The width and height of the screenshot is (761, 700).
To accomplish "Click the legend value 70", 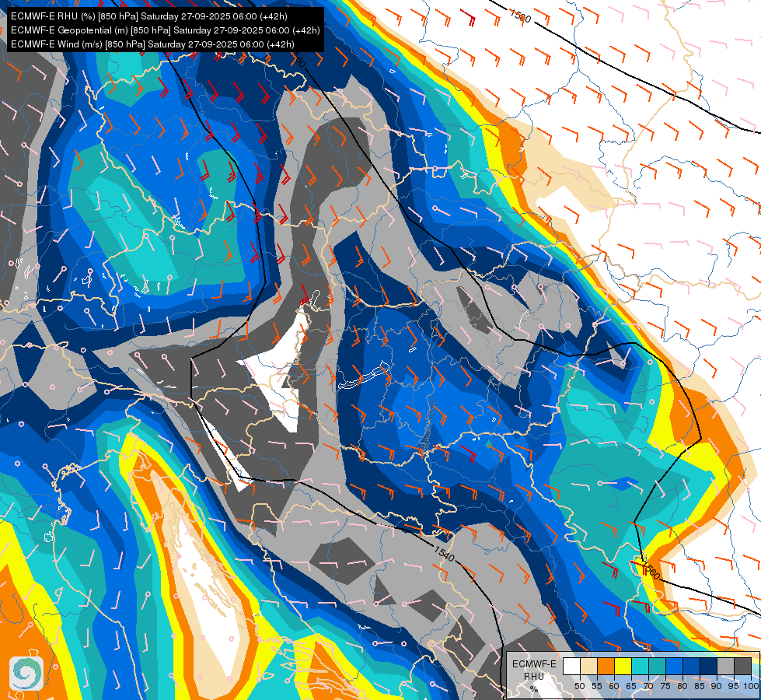I will point(648,686).
